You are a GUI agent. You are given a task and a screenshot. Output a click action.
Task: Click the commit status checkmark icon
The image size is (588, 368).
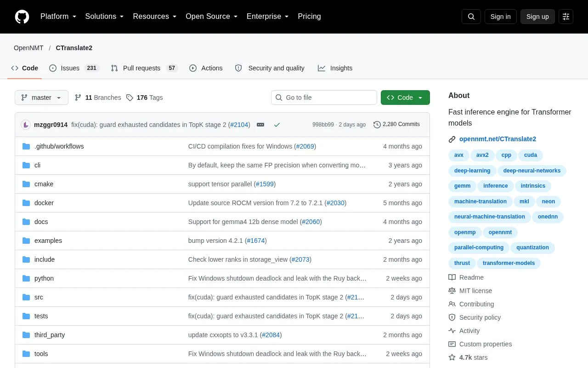[x=277, y=125]
